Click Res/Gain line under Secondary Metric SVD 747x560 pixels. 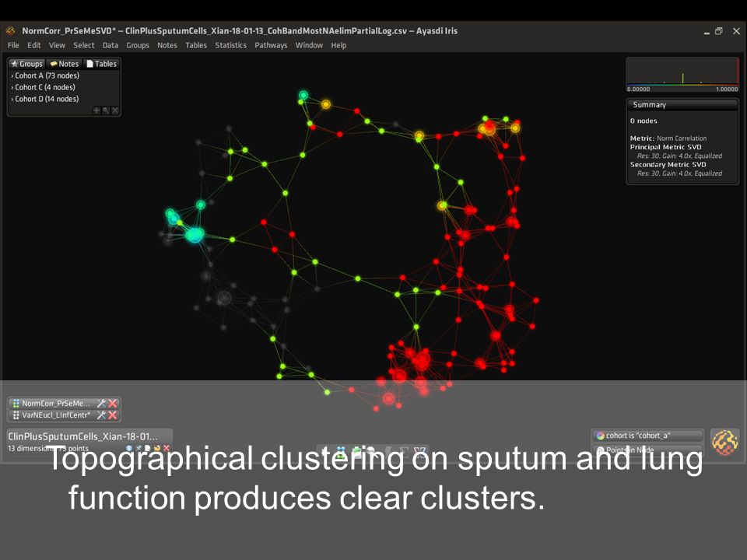(x=679, y=173)
